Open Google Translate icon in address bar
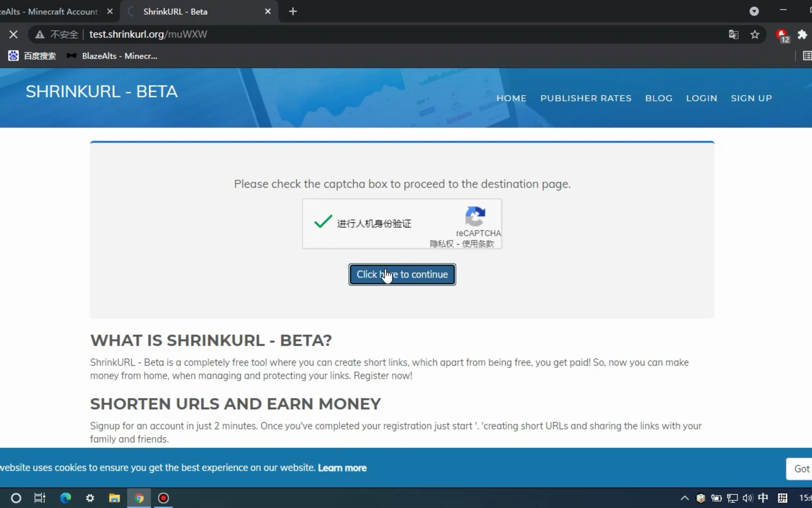 (x=734, y=34)
